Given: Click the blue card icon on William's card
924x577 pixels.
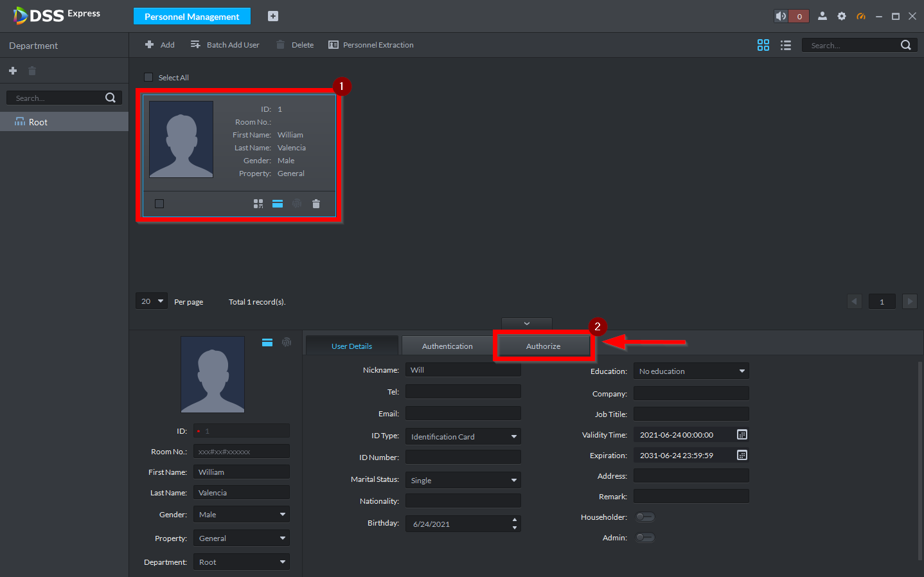Looking at the screenshot, I should (x=277, y=204).
